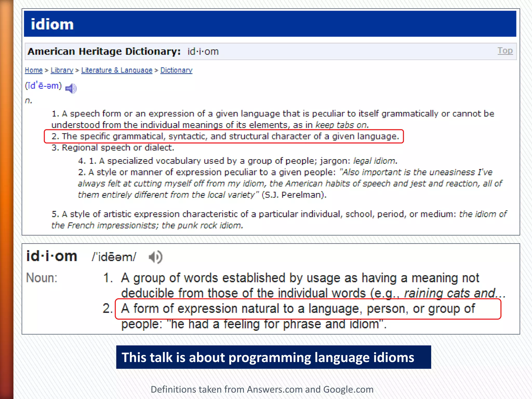532x399 pixels.
Task: Open the Dictionary breadcrumb link
Action: point(176,70)
